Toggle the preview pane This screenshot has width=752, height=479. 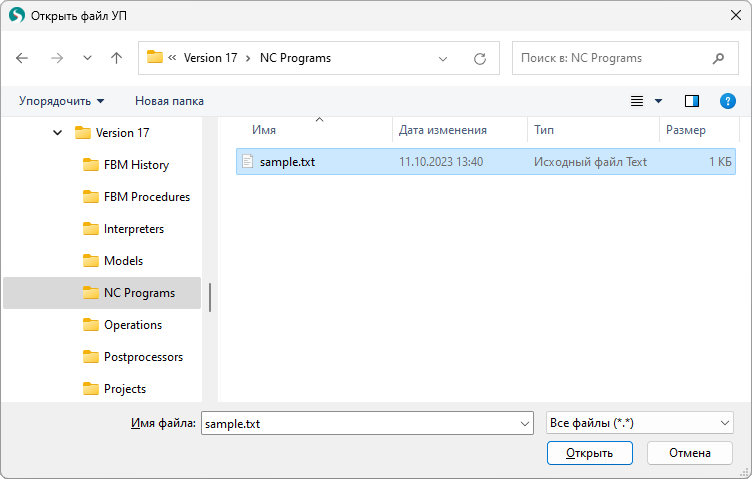tap(691, 101)
